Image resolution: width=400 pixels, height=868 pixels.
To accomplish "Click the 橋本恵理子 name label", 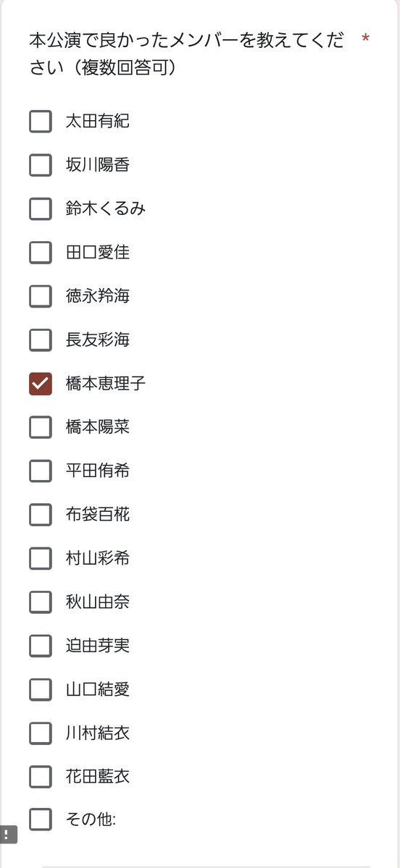I will coord(106,384).
